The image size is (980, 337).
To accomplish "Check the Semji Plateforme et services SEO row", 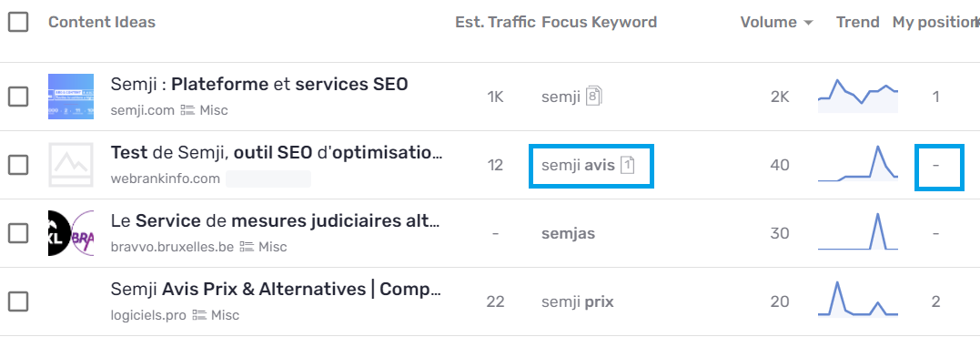I will pos(18,97).
